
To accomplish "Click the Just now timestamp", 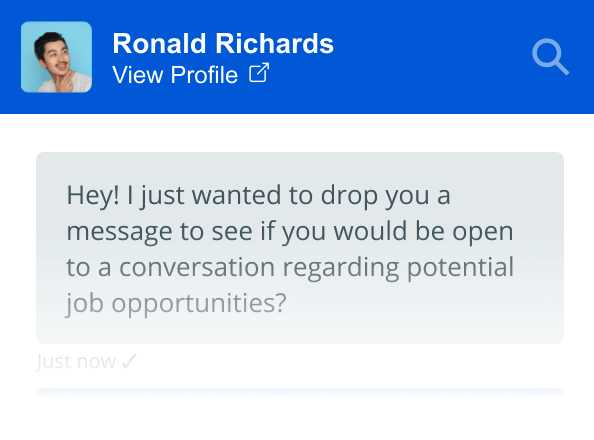I will click(76, 361).
